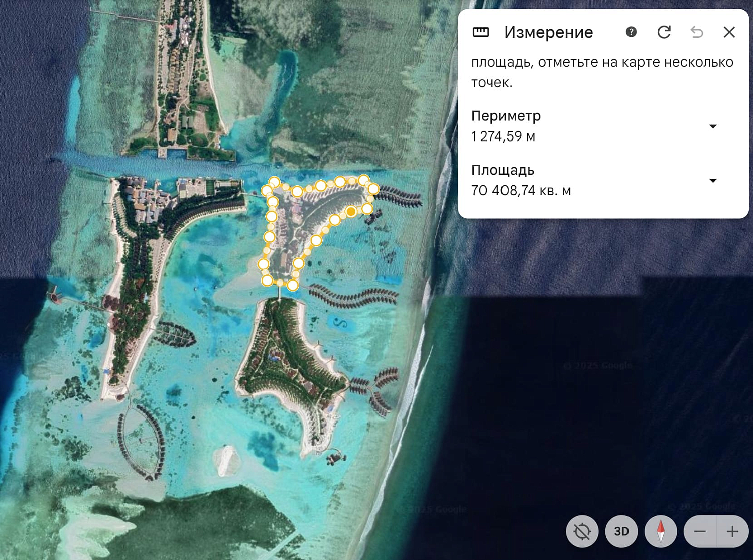
Task: Click the rightmost vertex near the water villas
Action: click(373, 188)
